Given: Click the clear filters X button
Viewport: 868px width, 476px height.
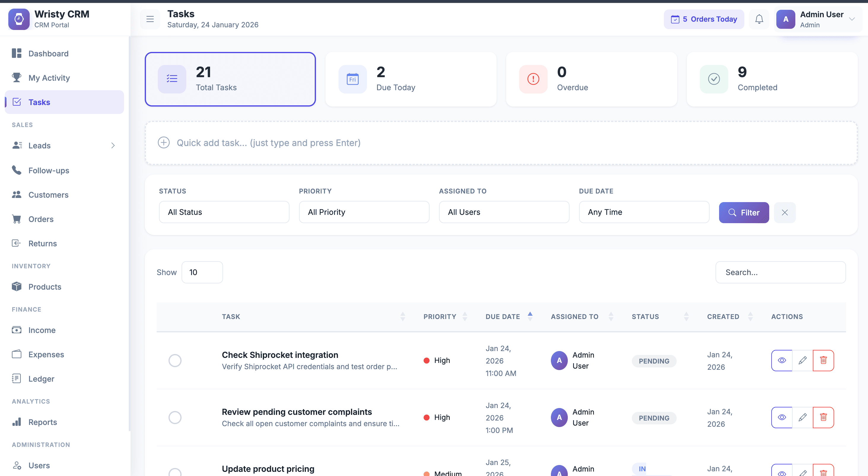Looking at the screenshot, I should tap(784, 212).
